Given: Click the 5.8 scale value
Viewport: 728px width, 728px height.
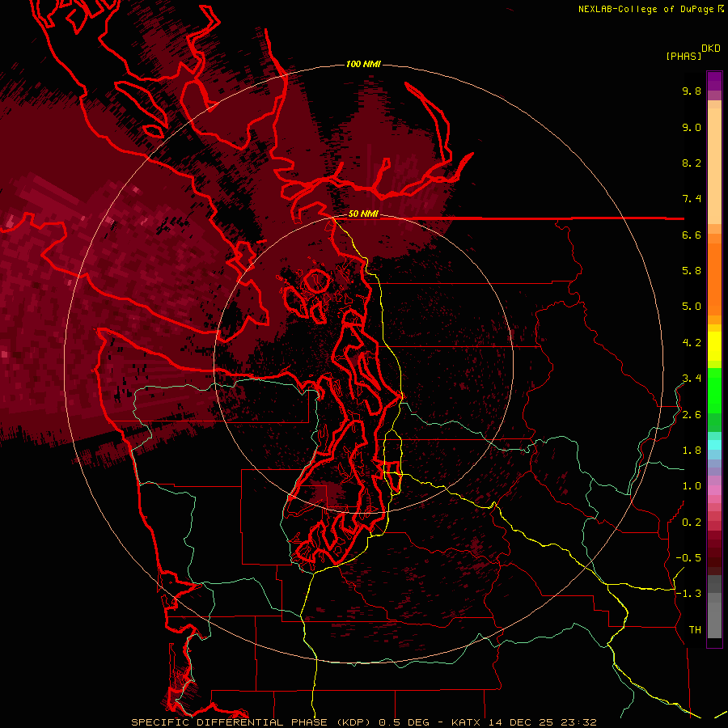Looking at the screenshot, I should click(x=692, y=271).
